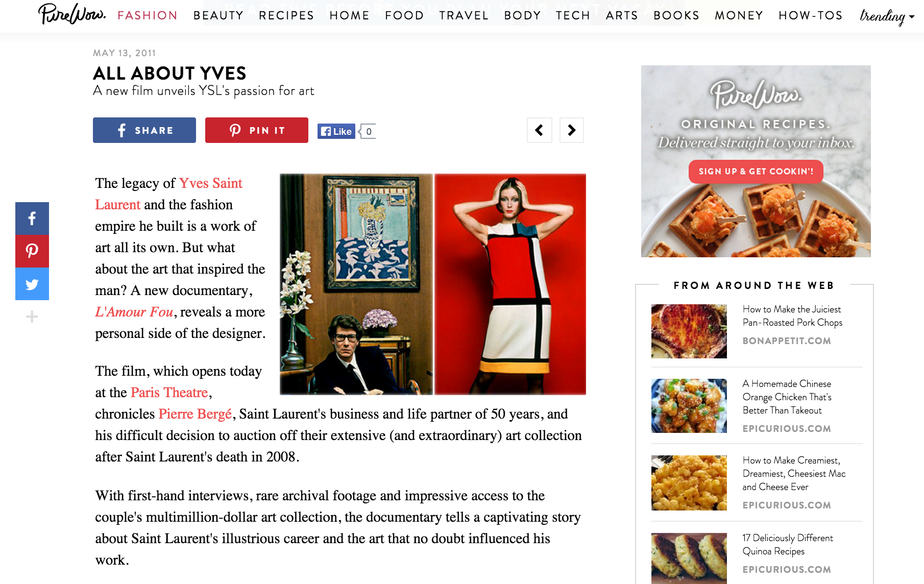This screenshot has width=924, height=584.
Task: Open the FASHION menu
Action: 148,15
